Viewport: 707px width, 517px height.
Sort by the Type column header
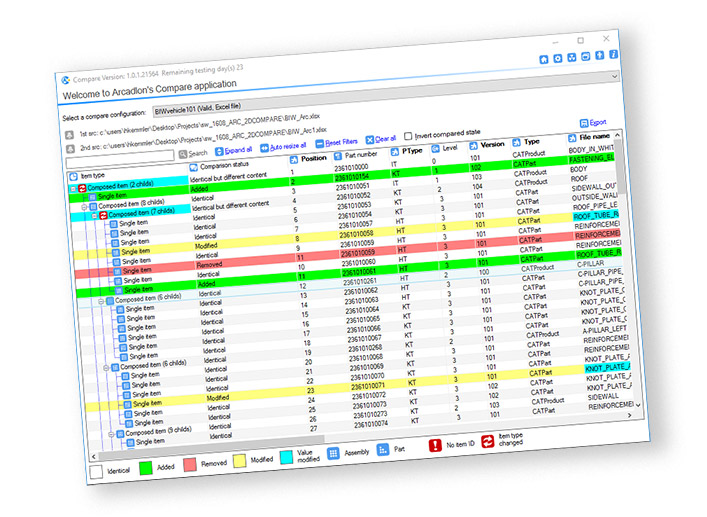click(532, 142)
